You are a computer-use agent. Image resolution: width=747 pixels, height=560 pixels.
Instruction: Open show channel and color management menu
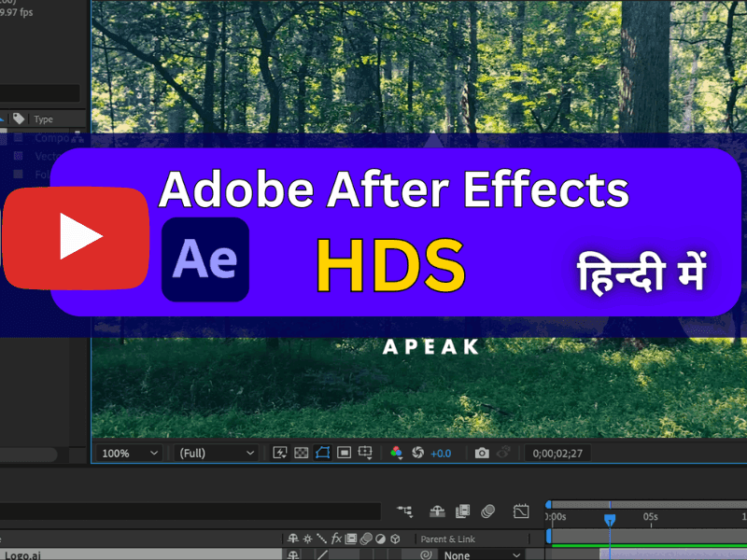[x=396, y=453]
